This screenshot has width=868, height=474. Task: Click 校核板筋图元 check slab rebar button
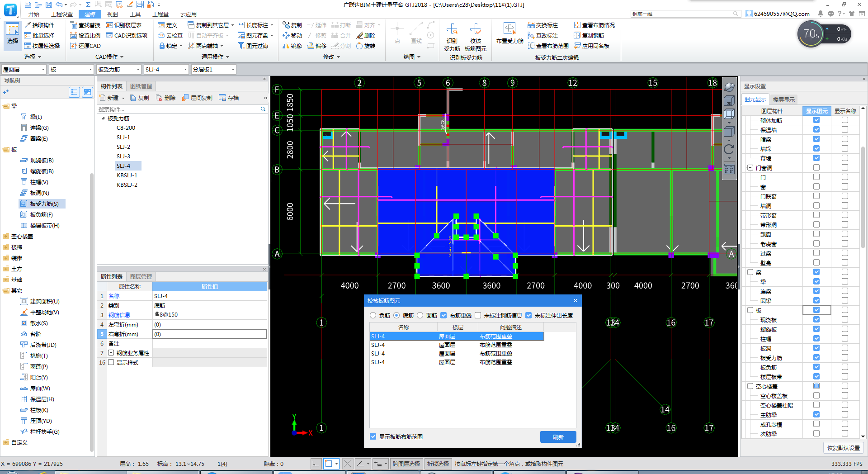tap(476, 37)
